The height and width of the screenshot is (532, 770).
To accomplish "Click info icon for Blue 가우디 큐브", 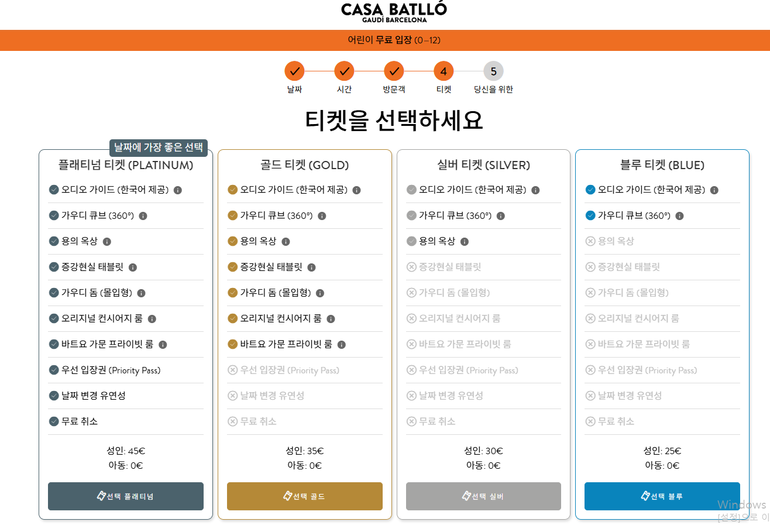I will coord(679,216).
